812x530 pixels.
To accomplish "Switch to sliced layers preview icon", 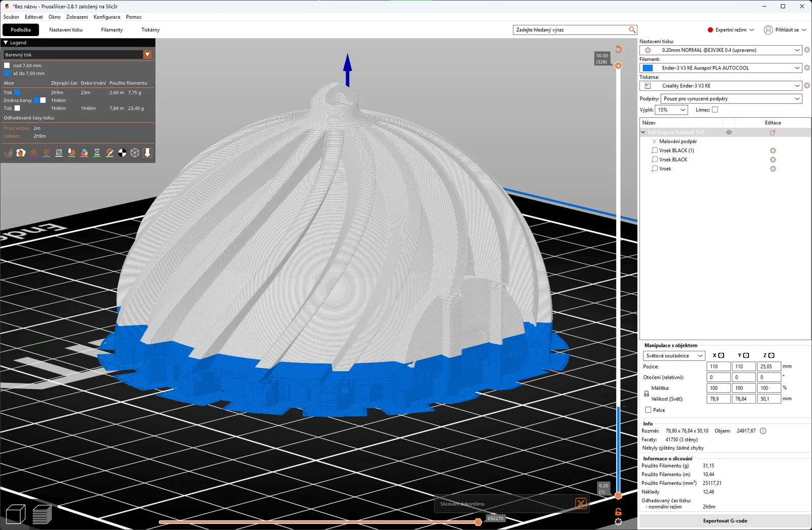I will [42, 514].
